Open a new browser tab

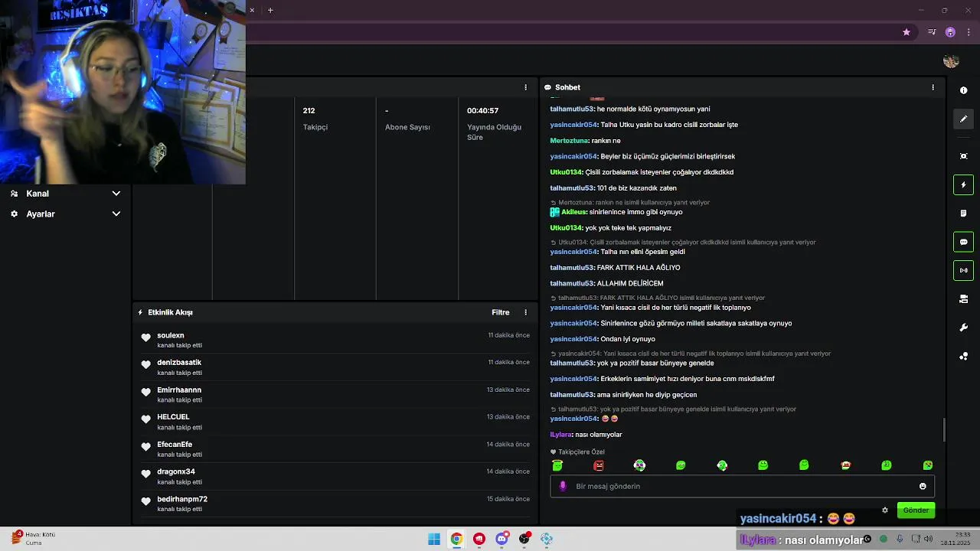[x=270, y=10]
